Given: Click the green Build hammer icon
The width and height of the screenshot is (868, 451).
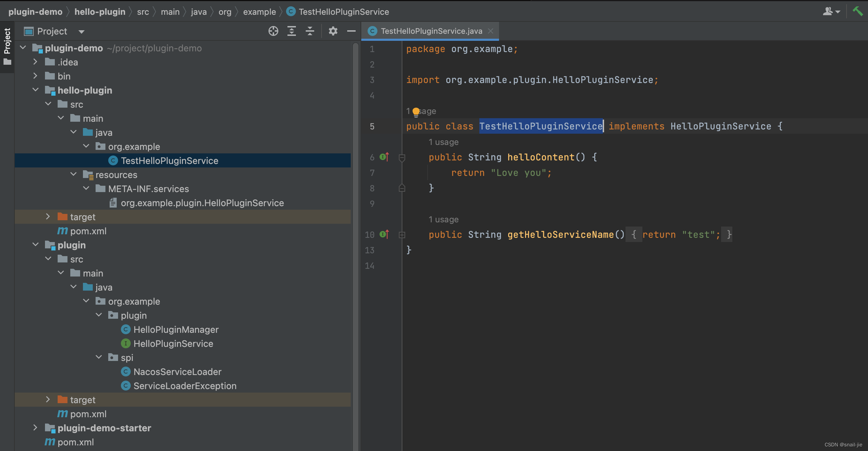Looking at the screenshot, I should tap(857, 11).
